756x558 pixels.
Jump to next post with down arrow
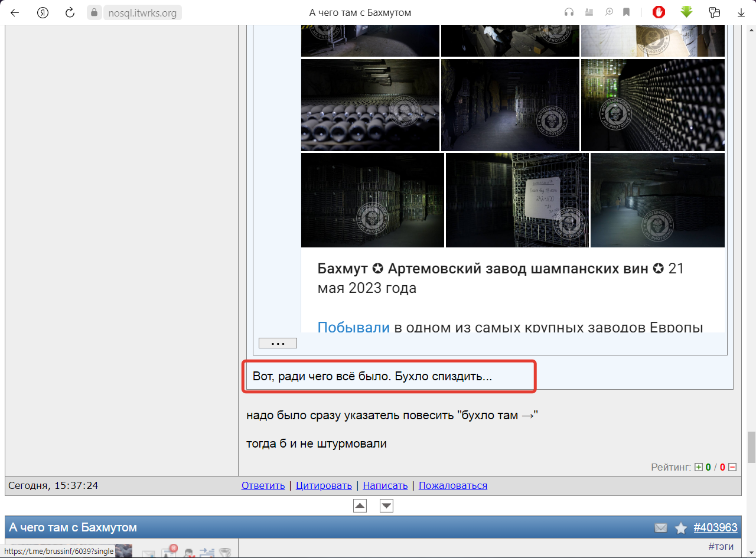coord(386,505)
